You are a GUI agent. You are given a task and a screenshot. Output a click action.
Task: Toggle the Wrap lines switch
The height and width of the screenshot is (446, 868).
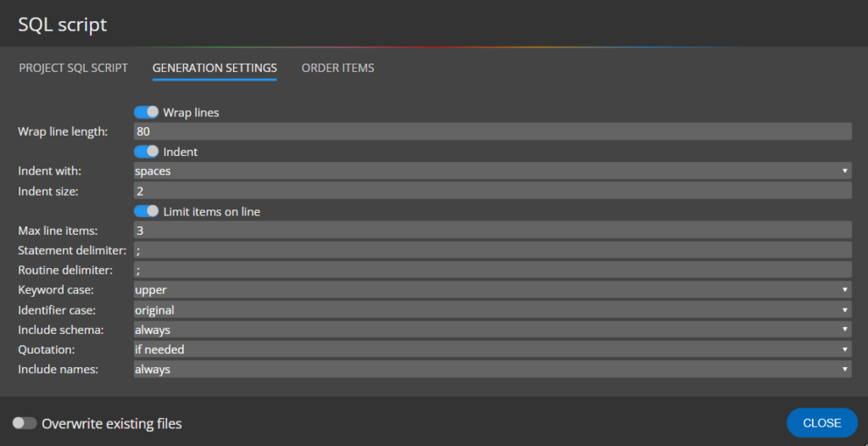(x=147, y=112)
